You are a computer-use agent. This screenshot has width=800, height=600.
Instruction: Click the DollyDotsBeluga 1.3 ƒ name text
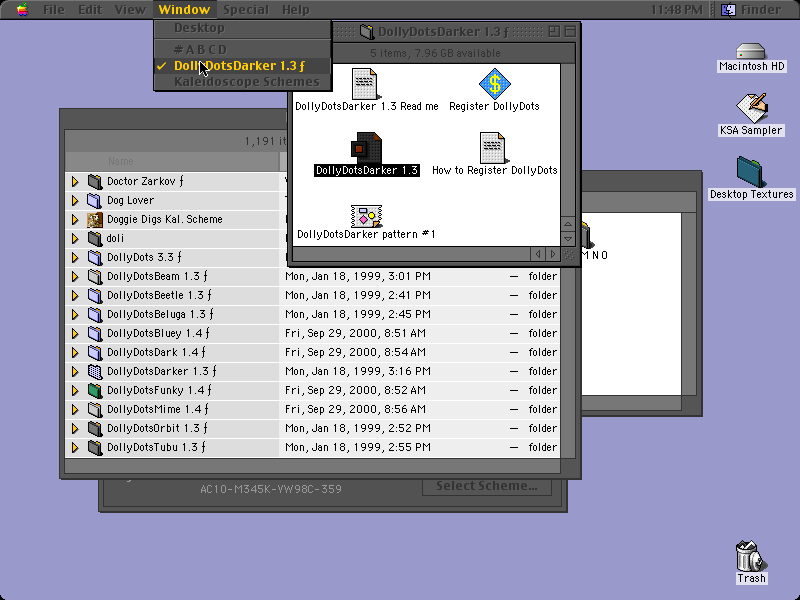click(160, 314)
